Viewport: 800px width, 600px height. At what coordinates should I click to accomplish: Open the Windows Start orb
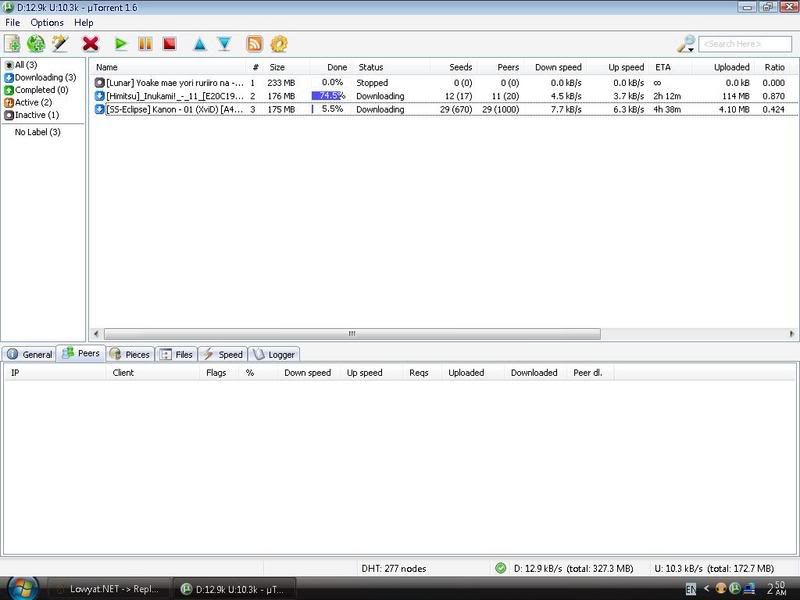click(22, 588)
